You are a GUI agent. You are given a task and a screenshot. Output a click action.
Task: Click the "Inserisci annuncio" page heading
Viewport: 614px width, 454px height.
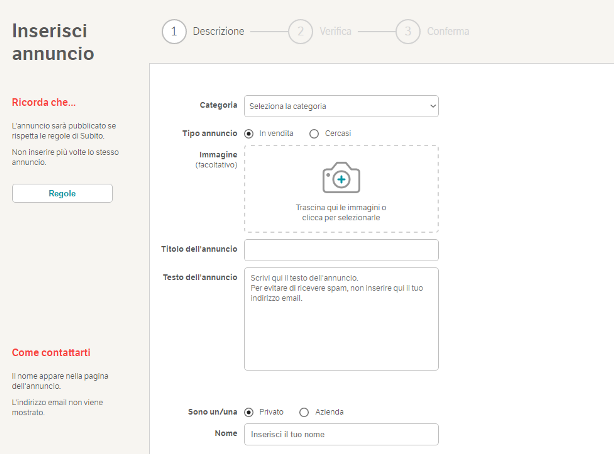[x=53, y=41]
